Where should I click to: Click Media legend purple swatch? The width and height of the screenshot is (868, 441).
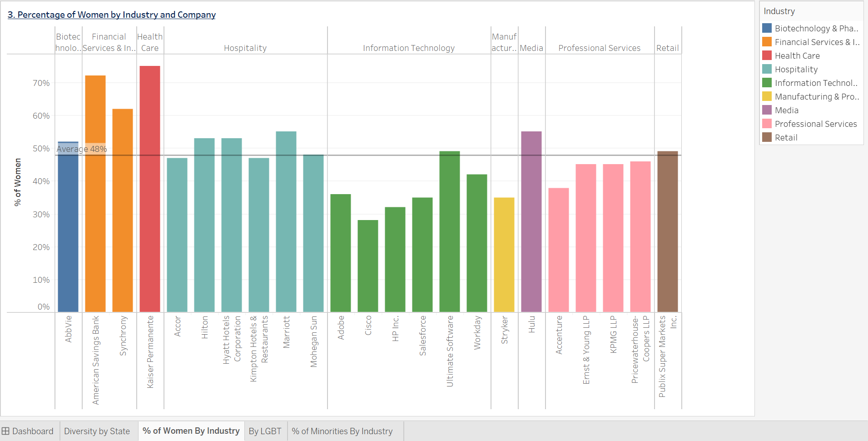767,110
